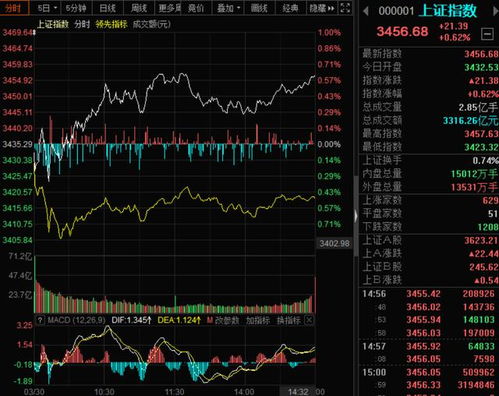
Task: Click the 今日开盘 value 3432.53
Action: point(481,67)
